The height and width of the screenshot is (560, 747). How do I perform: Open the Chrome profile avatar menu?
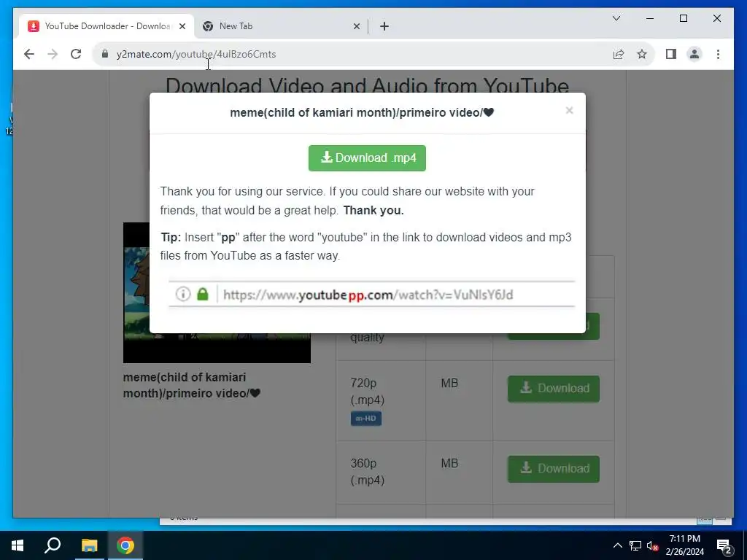[x=694, y=54]
